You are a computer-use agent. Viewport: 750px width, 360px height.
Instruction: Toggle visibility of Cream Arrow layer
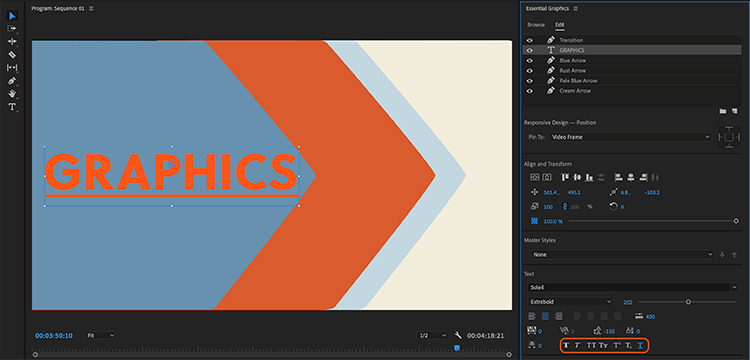click(x=529, y=91)
